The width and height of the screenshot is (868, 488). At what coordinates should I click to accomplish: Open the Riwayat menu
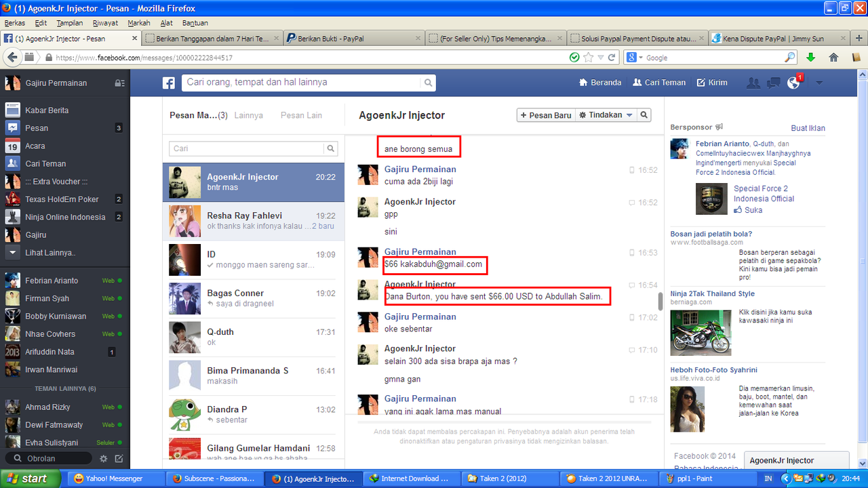104,23
